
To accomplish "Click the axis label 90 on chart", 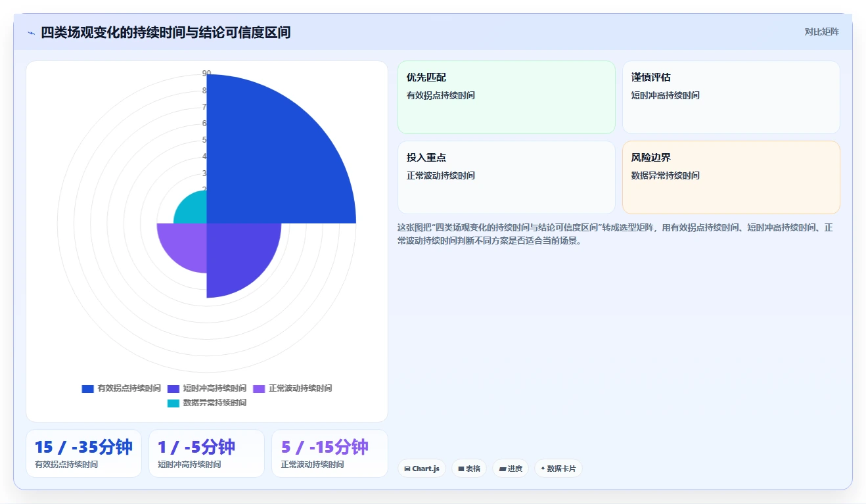I will click(x=207, y=74).
